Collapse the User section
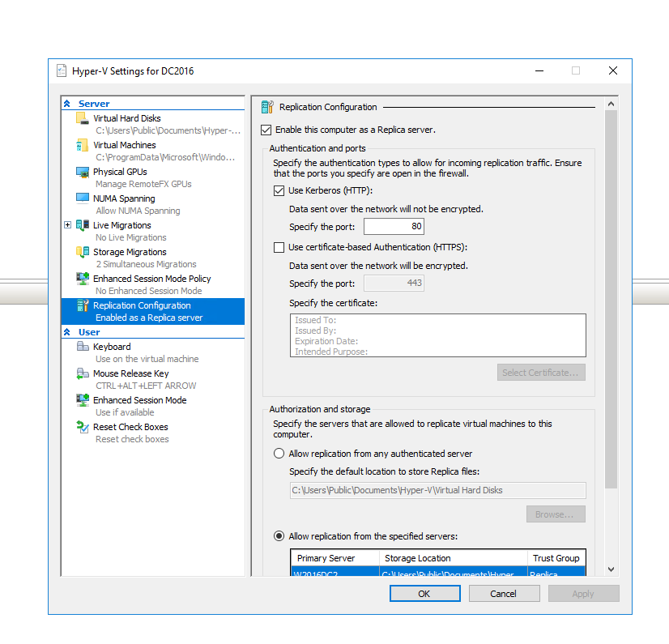The height and width of the screenshot is (644, 669). click(x=67, y=332)
